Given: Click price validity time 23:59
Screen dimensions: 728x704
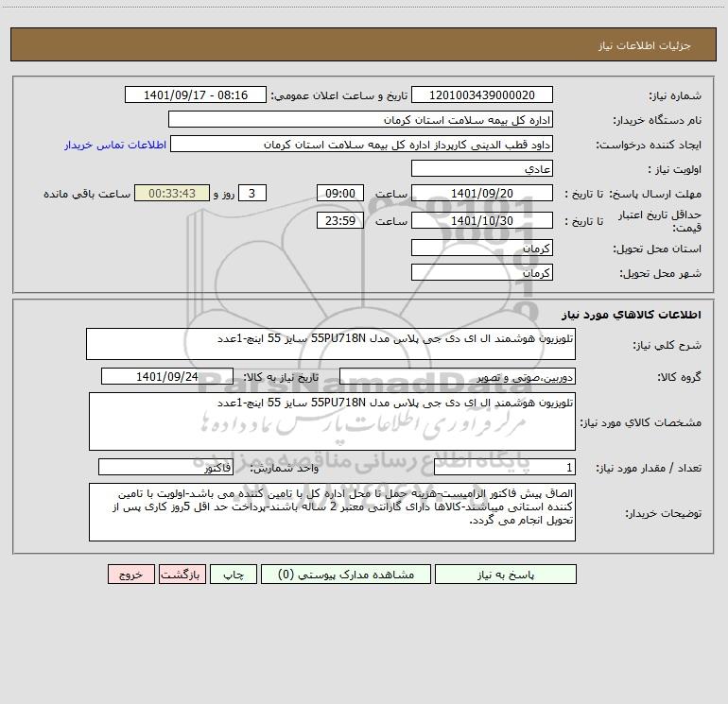Looking at the screenshot, I should [x=339, y=221].
